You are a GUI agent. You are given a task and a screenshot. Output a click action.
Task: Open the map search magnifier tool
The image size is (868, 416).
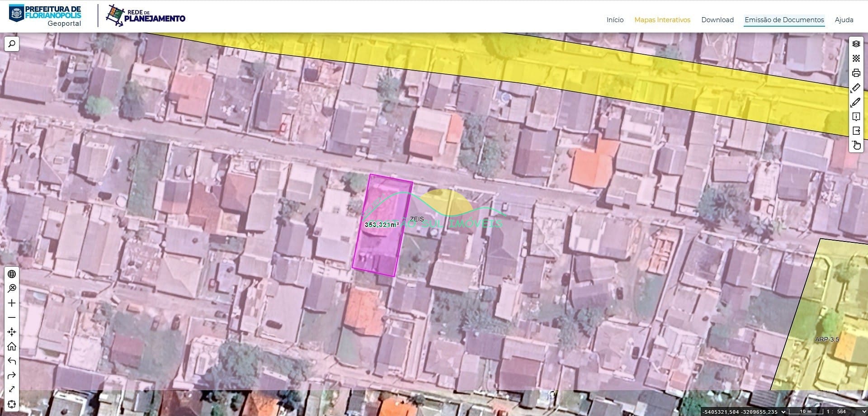pyautogui.click(x=12, y=44)
